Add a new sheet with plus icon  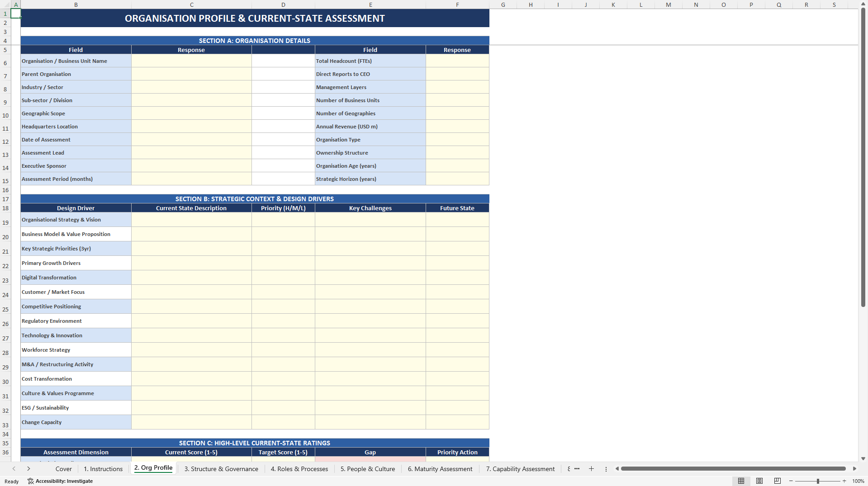pos(591,469)
